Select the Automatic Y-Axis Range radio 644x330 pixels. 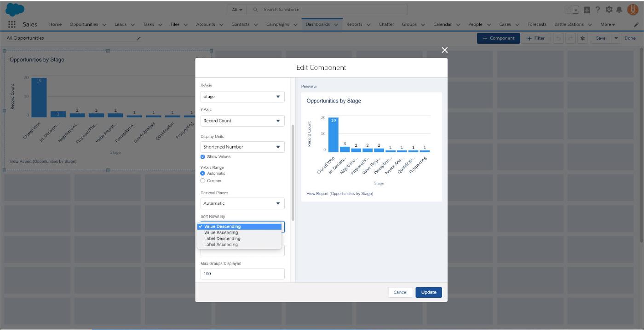coord(203,174)
